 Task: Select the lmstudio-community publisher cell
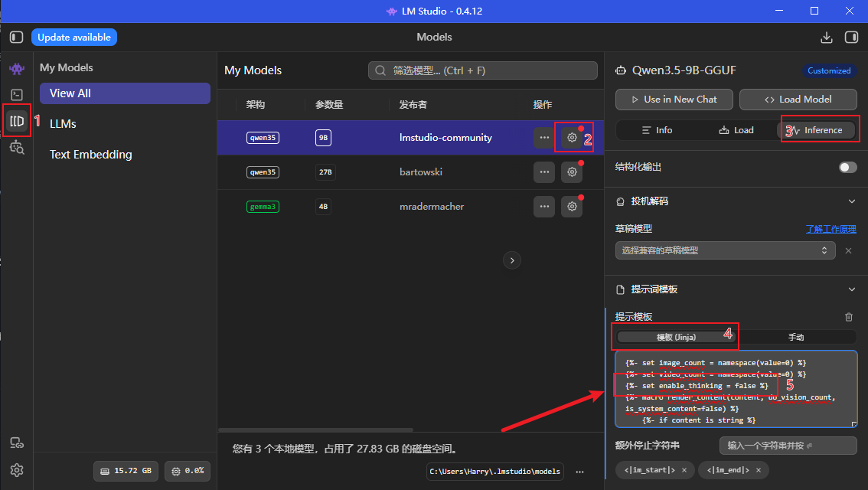coord(445,138)
